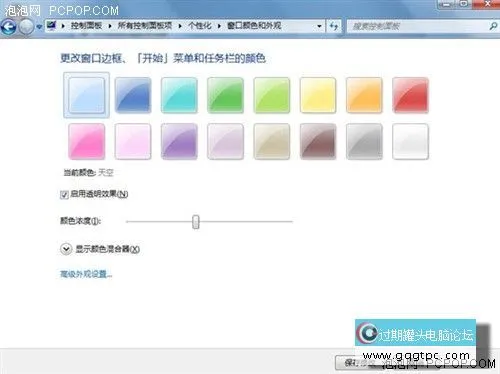The image size is (500, 374).
Task: Click the Forward navigation arrow button
Action: point(26,27)
